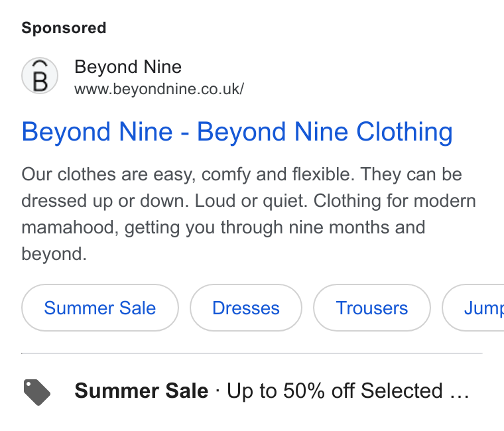504x431 pixels.
Task: Click the word Clothing in the headline
Action: [x=405, y=132]
